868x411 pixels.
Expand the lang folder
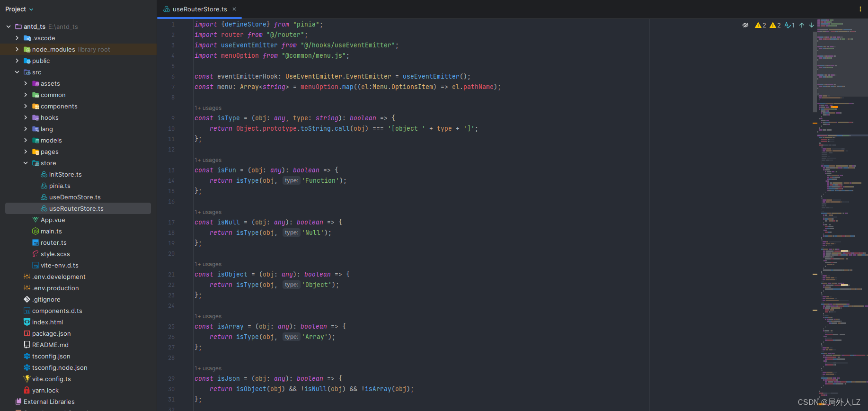pos(26,129)
